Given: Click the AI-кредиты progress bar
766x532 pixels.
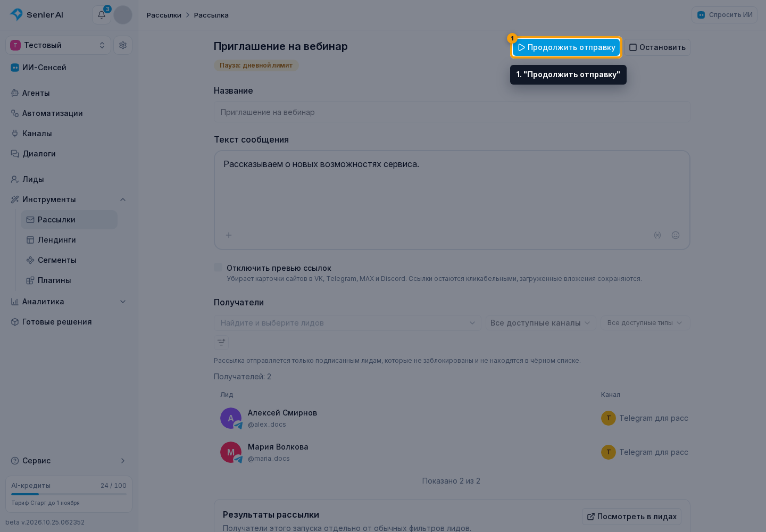Looking at the screenshot, I should (x=69, y=494).
